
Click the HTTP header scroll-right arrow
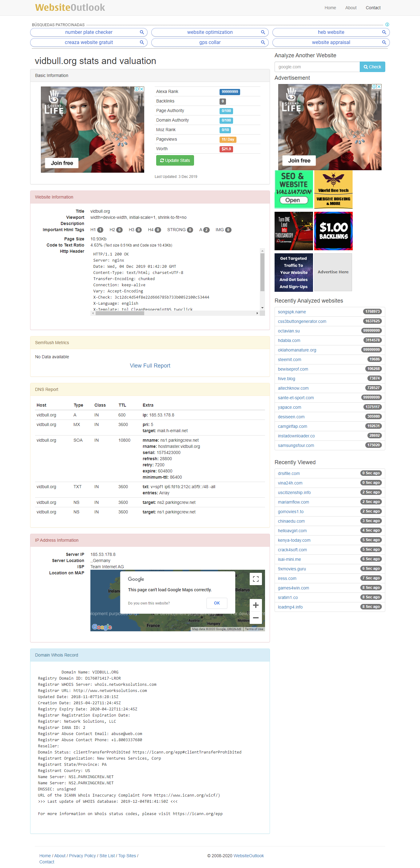pyautogui.click(x=257, y=313)
